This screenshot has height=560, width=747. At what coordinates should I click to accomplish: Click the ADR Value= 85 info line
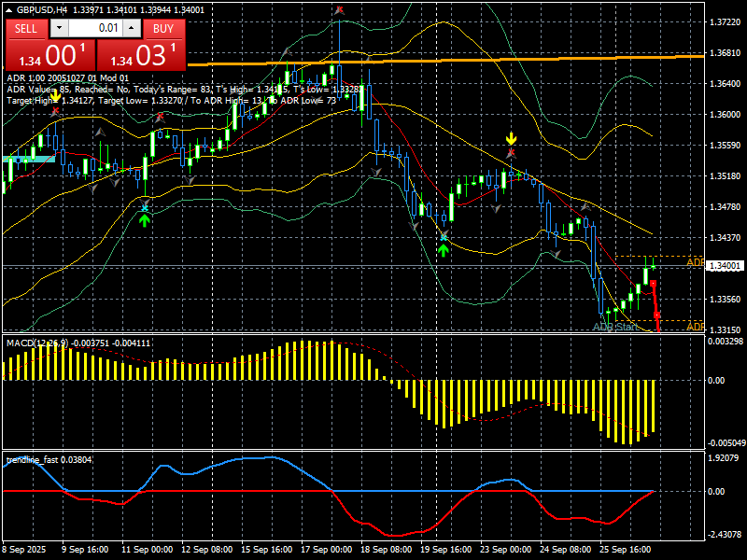(x=186, y=90)
